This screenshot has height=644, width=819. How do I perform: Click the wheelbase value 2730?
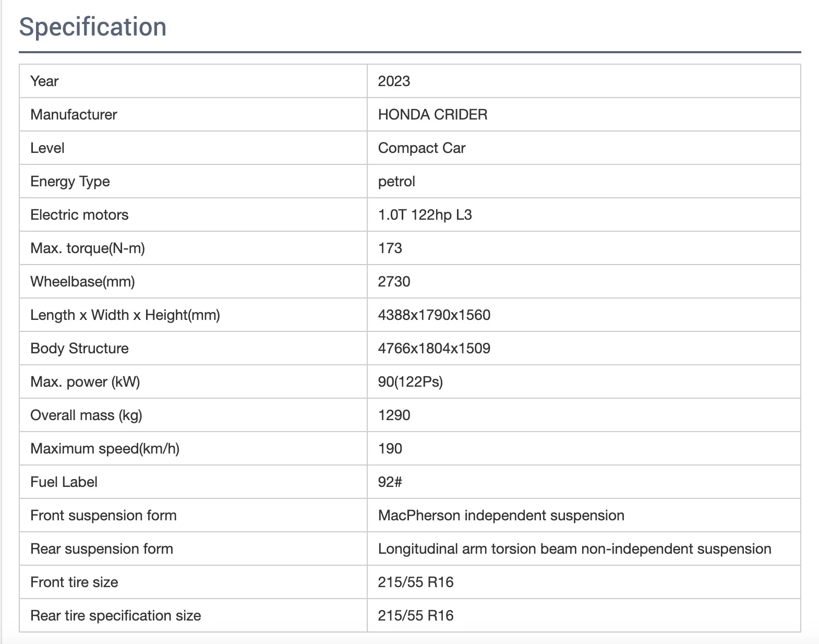pos(394,282)
